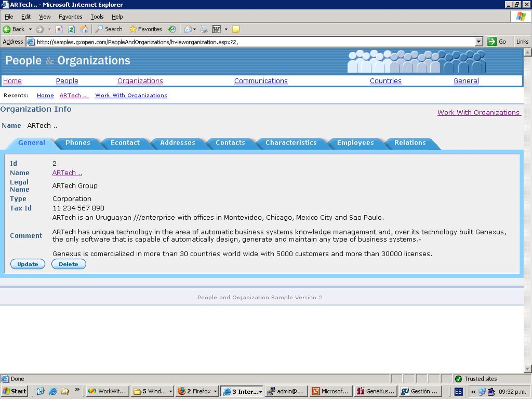Switch to the Addresses tab
This screenshot has height=399, width=532.
(178, 143)
